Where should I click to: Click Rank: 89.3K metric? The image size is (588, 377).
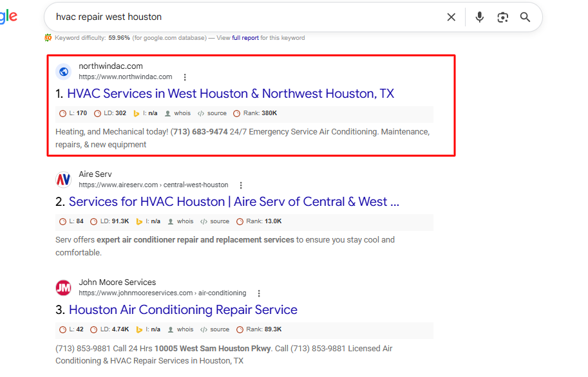click(259, 329)
